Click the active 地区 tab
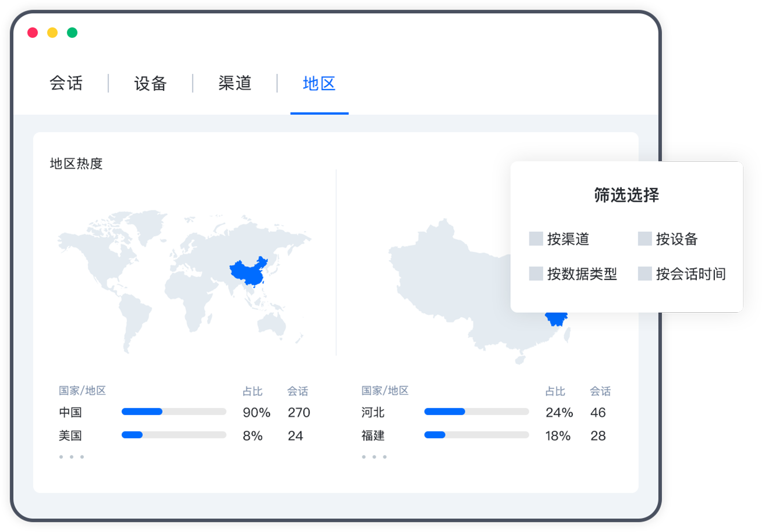762x532 pixels. tap(319, 84)
